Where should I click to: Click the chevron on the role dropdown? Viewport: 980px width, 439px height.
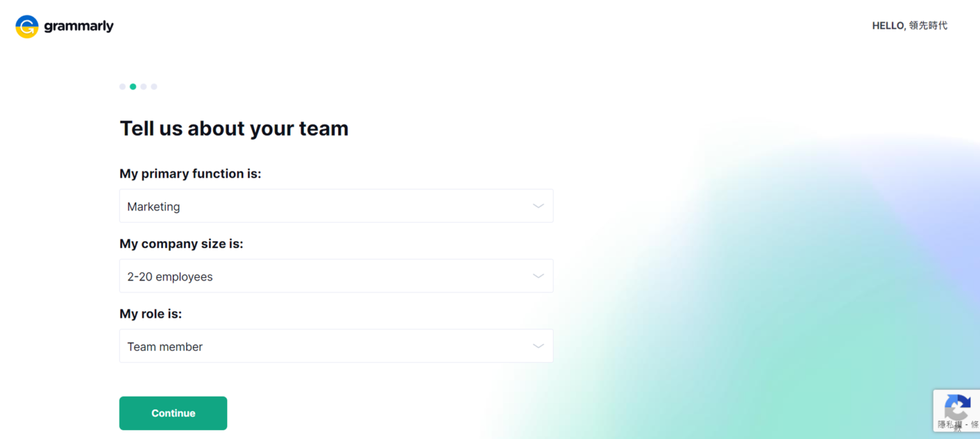(538, 345)
